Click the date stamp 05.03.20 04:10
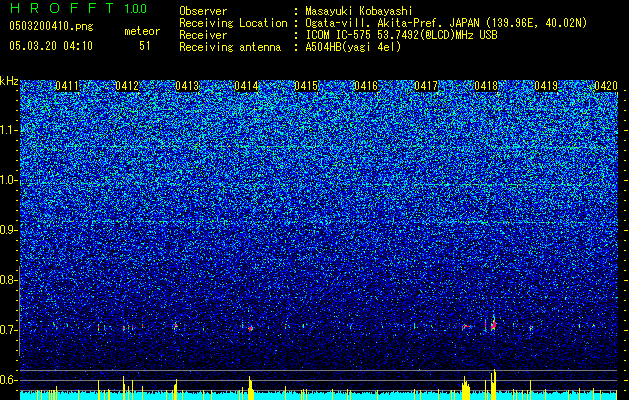 coord(51,46)
